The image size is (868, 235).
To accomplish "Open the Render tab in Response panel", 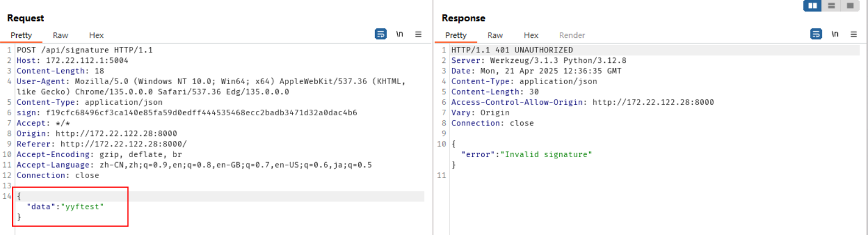I will click(x=572, y=35).
